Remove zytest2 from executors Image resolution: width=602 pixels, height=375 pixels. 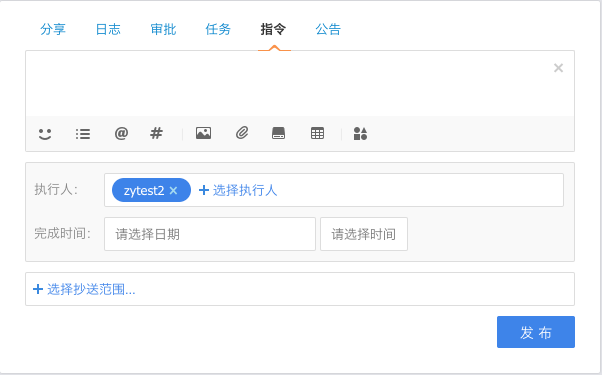pyautogui.click(x=174, y=190)
